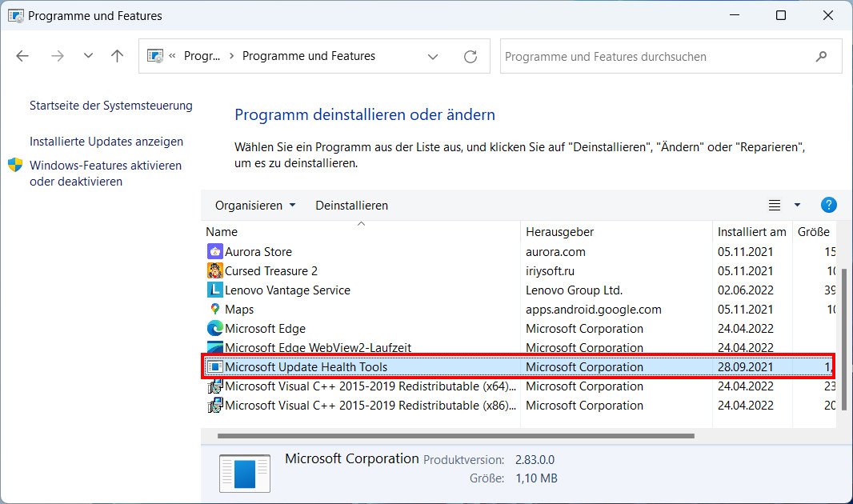Click the 02.06.2022 install date cell
This screenshot has width=853, height=504.
pos(745,290)
